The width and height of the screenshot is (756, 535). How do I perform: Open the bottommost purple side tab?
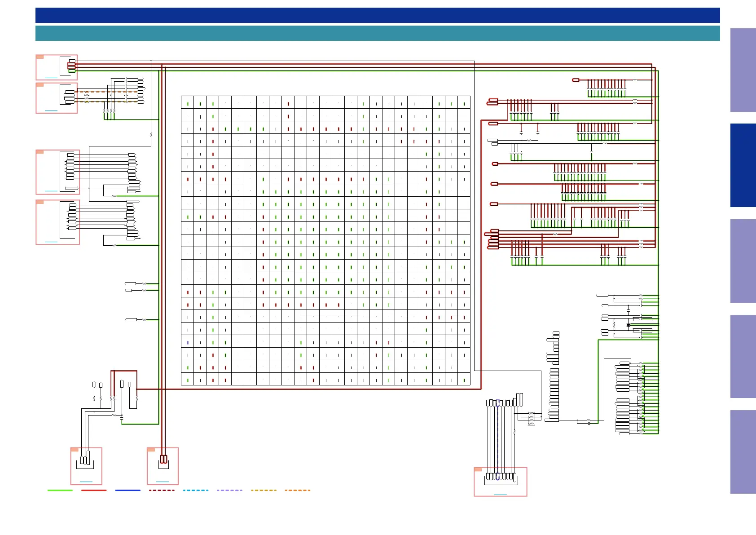point(743,452)
